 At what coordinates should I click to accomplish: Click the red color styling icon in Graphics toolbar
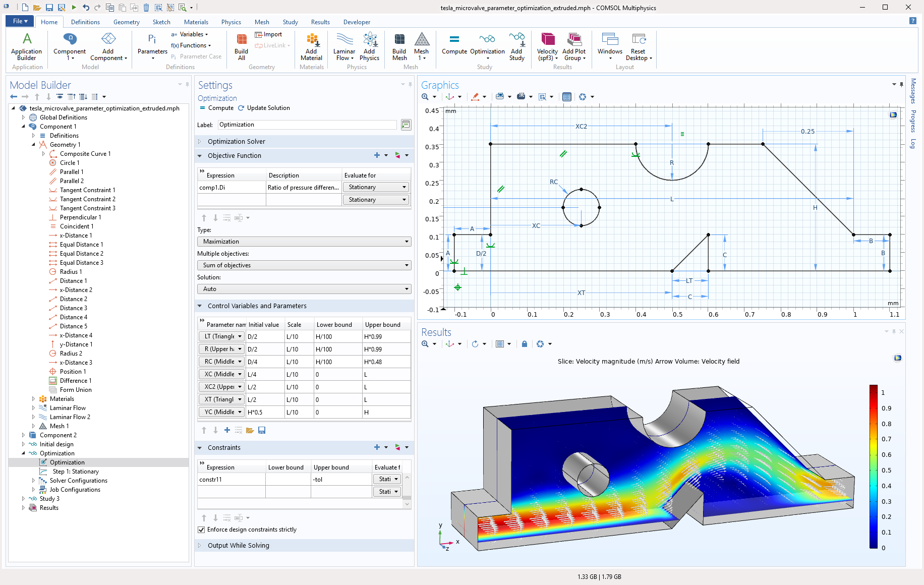(x=476, y=96)
